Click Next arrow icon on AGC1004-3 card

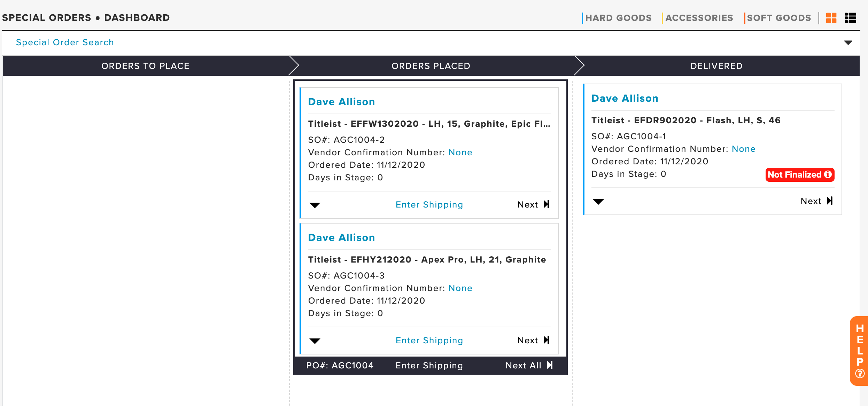click(x=547, y=340)
